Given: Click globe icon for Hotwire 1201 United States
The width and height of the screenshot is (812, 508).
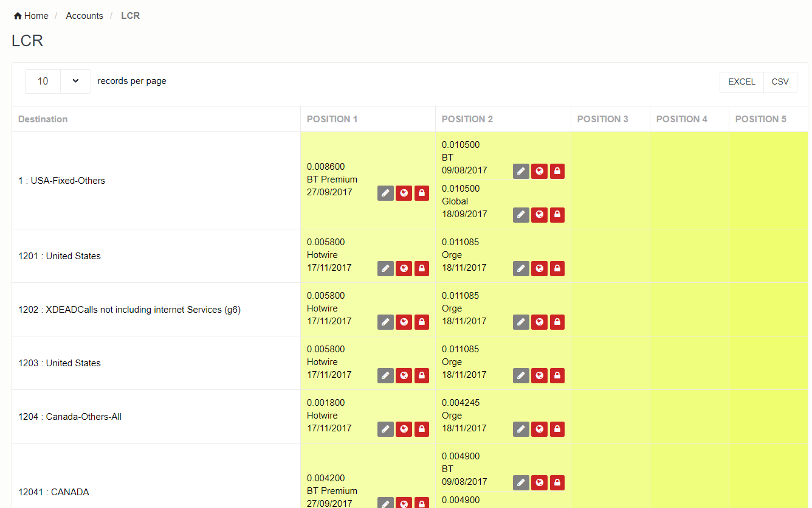Looking at the screenshot, I should tap(404, 268).
